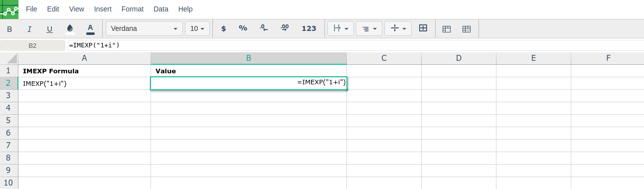Viewport: 644px width, 189px height.
Task: Open the Edit menu
Action: click(x=53, y=9)
